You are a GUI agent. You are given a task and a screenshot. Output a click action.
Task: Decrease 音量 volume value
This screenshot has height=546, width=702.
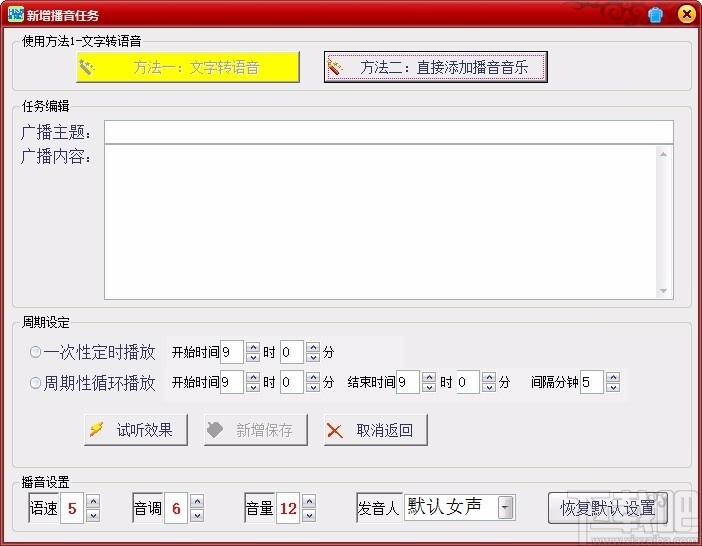(x=309, y=515)
